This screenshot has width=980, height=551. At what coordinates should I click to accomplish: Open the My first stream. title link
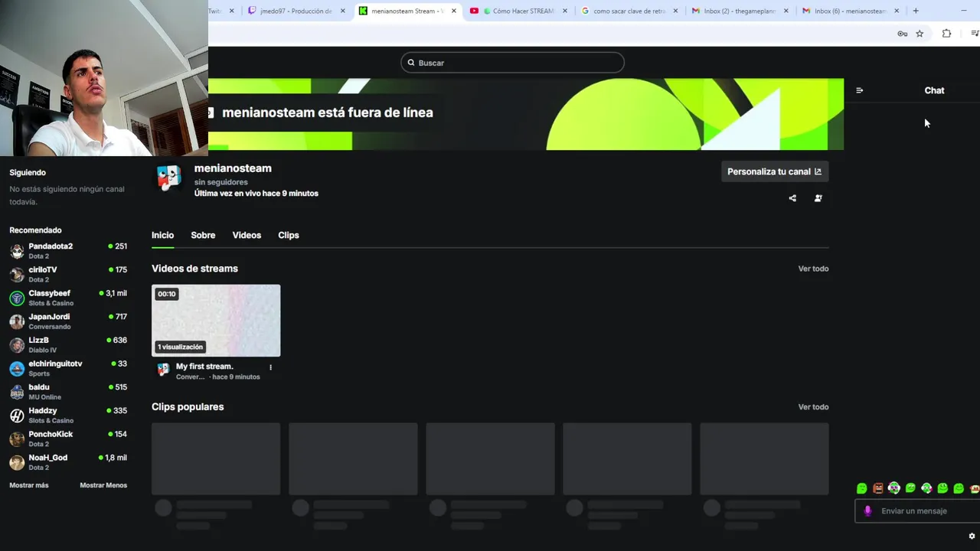coord(204,367)
